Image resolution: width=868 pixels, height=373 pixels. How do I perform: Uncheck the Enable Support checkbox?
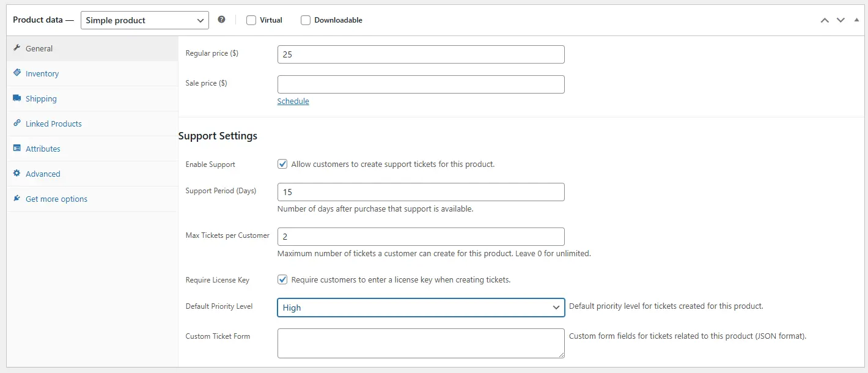[282, 164]
